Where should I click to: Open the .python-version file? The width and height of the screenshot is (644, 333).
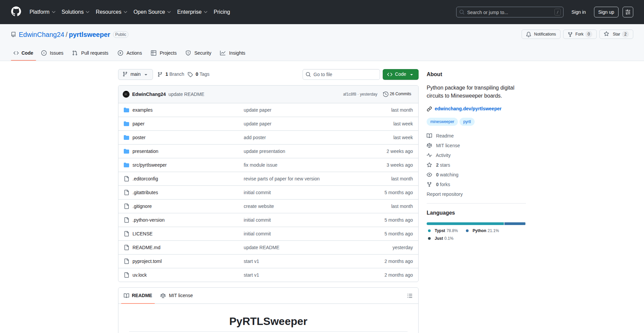[148, 220]
